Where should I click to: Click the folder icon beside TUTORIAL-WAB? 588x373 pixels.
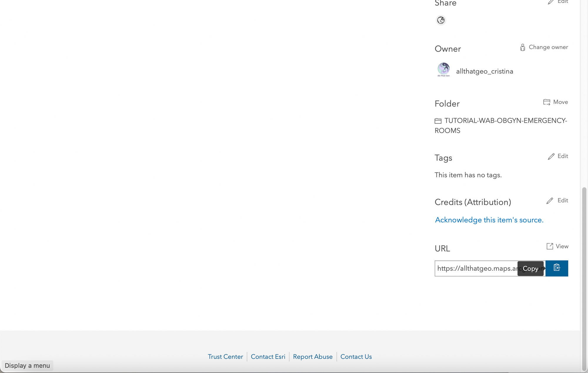tap(438, 121)
